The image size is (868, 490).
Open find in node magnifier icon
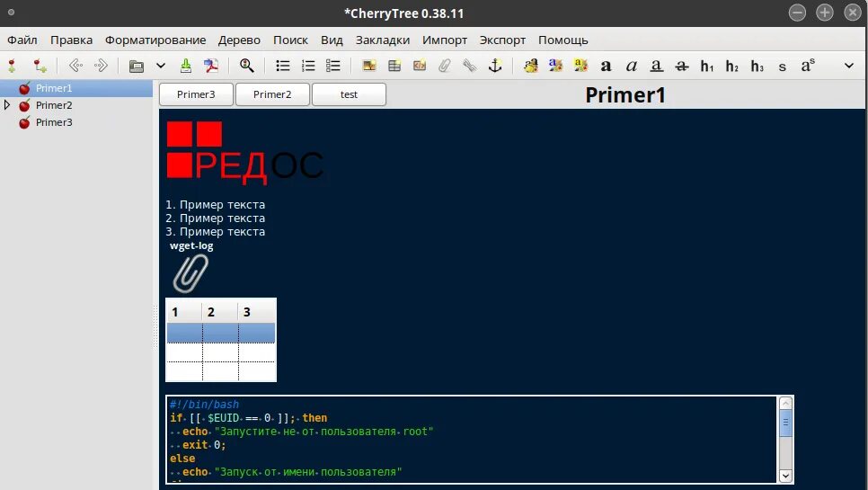247,66
